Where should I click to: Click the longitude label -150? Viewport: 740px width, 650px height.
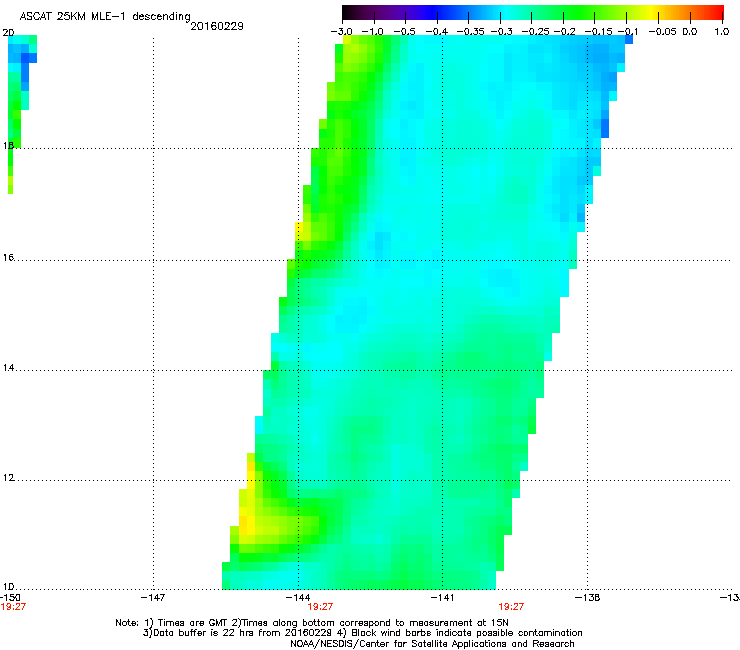(10, 598)
